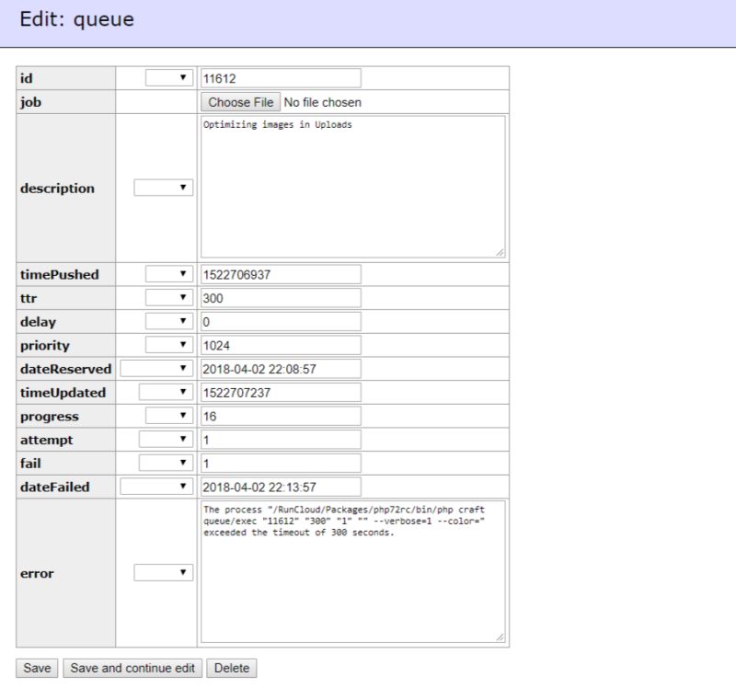Click the dateFailed field 2018-04-02 22:13:57
Viewport: 736px width, 700px height.
coord(282,487)
